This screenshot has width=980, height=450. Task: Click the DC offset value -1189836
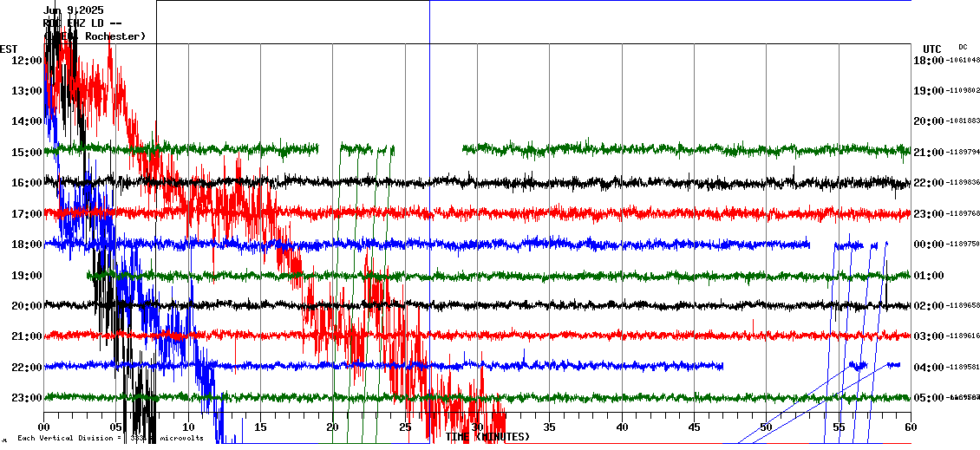tap(964, 183)
